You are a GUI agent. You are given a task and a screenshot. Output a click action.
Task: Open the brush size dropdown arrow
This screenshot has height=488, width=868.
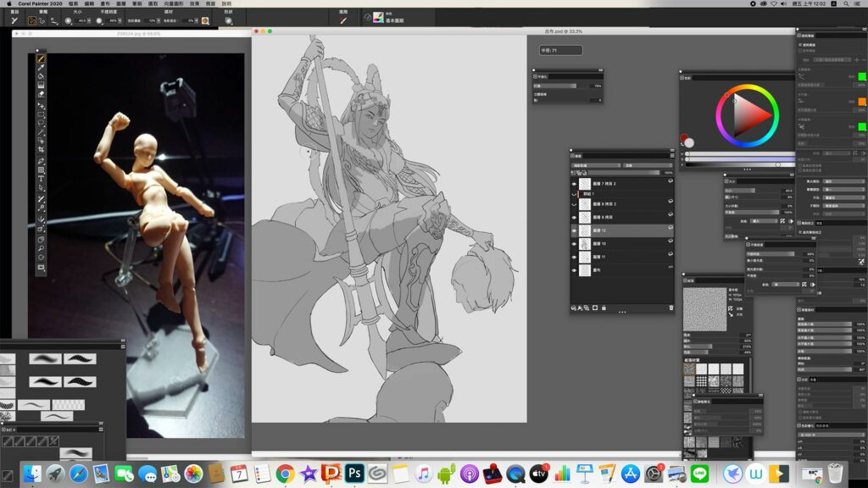tap(90, 20)
